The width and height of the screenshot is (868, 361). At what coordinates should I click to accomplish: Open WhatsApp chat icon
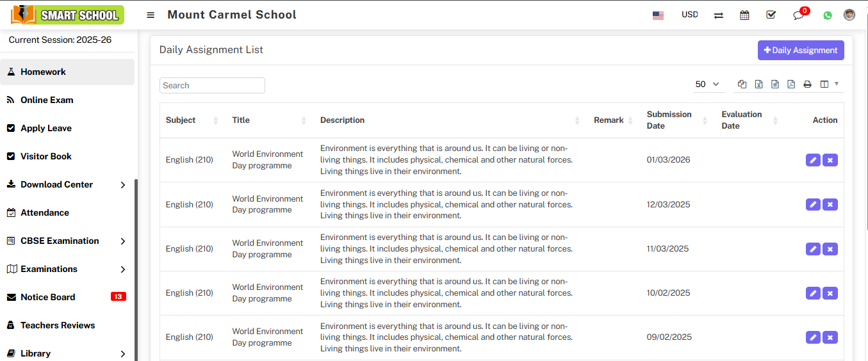coord(828,15)
